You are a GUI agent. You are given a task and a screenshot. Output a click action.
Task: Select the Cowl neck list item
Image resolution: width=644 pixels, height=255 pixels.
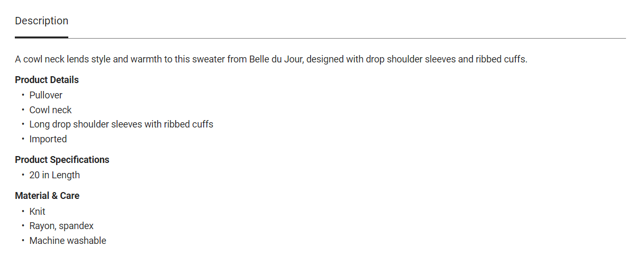(50, 110)
